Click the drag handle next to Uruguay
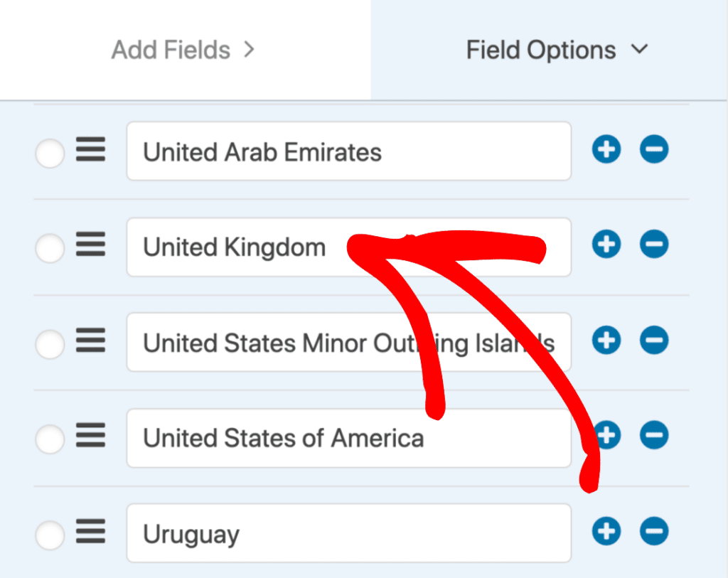Image resolution: width=728 pixels, height=578 pixels. click(x=91, y=532)
